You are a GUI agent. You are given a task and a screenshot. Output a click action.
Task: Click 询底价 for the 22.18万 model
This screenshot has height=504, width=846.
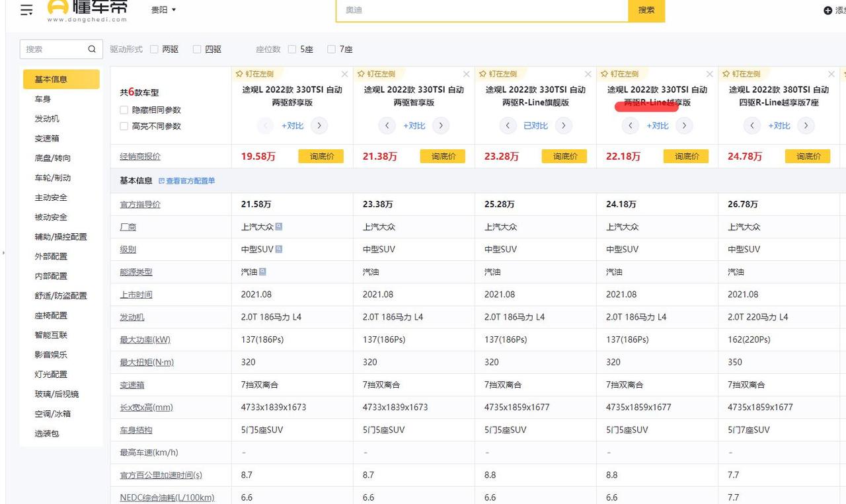(686, 157)
